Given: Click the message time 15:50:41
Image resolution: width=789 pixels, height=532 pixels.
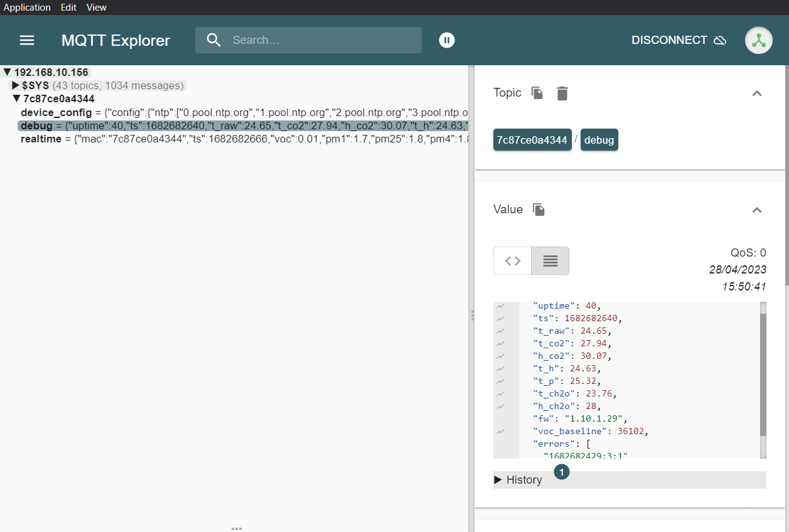Looking at the screenshot, I should click(x=744, y=287).
